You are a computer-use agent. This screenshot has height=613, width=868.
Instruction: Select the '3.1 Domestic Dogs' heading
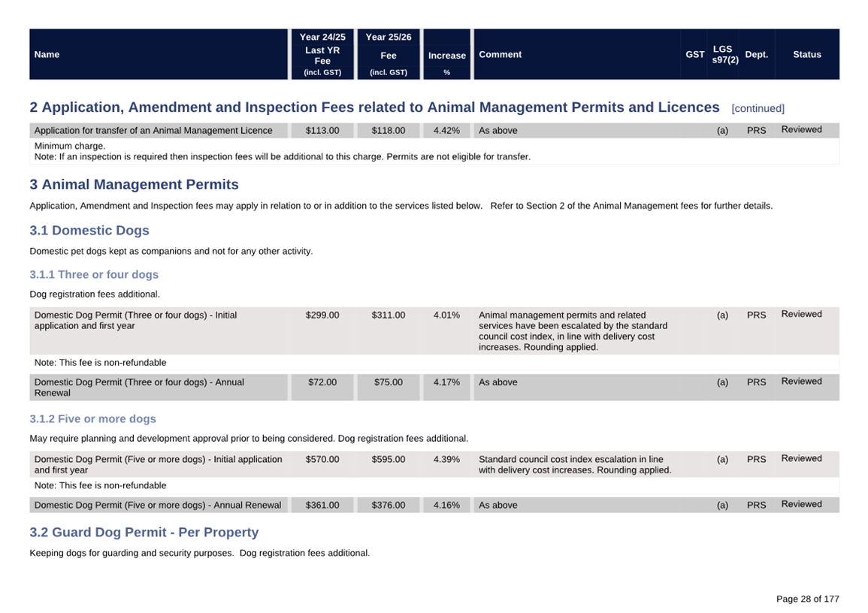[x=89, y=231]
